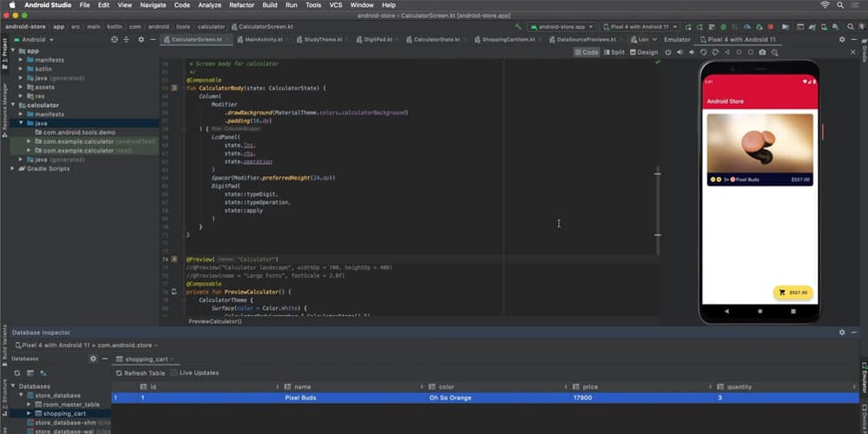
Task: Expand Gradle Scripts node
Action: [13, 169]
